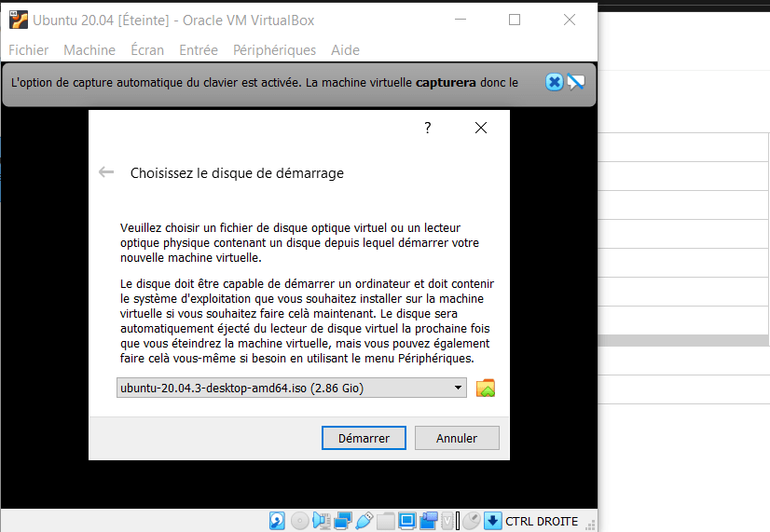
Task: Maximize the VirtualBox VM window
Action: 515,20
